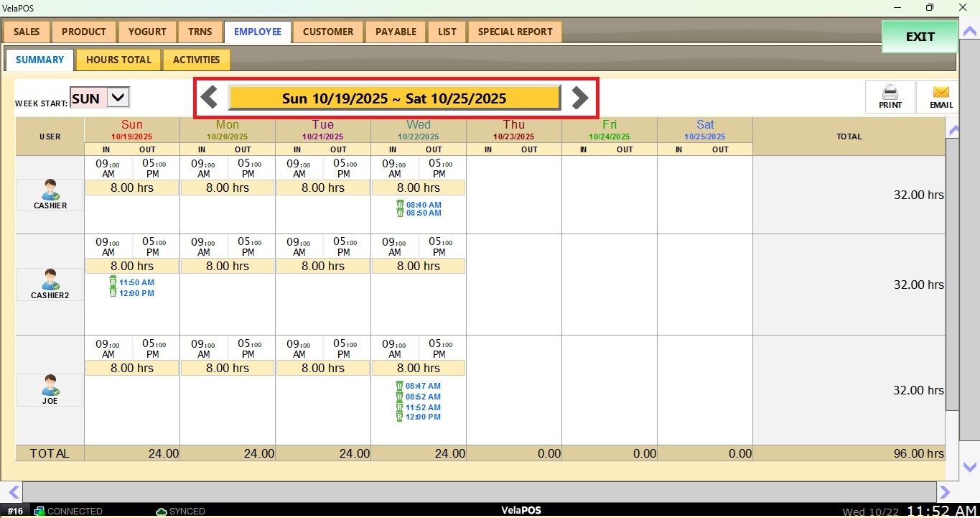This screenshot has height=518, width=980.
Task: Click the Email envelope icon
Action: point(941,93)
